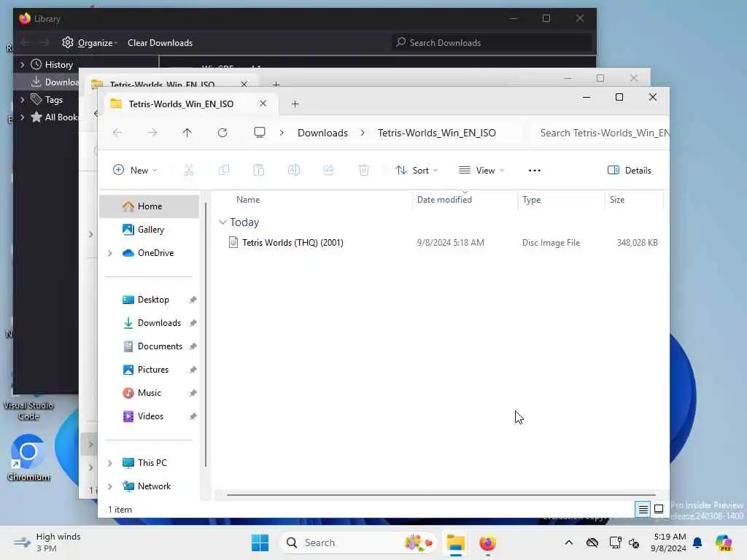The height and width of the screenshot is (560, 747).
Task: Open the Chromium desktop shortcut
Action: (28, 457)
